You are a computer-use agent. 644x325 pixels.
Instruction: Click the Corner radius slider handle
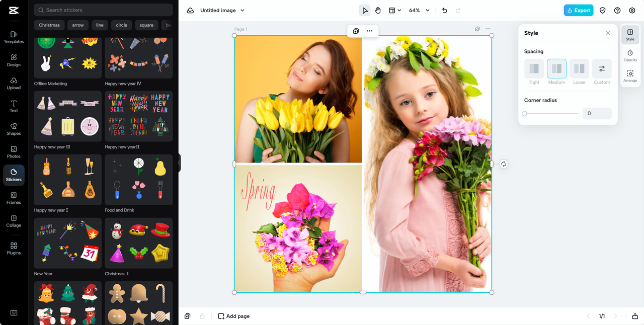[x=524, y=114]
